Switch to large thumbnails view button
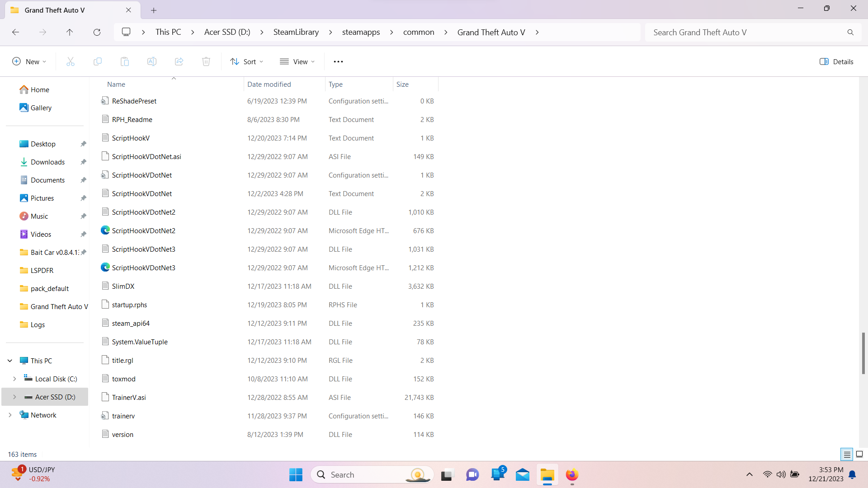 click(859, 454)
